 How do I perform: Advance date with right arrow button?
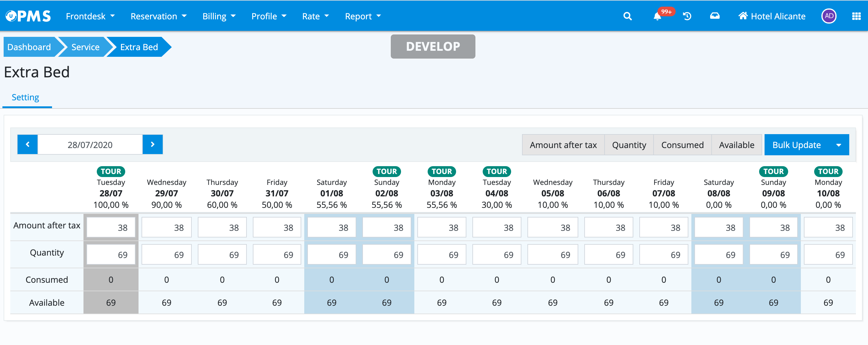[153, 144]
